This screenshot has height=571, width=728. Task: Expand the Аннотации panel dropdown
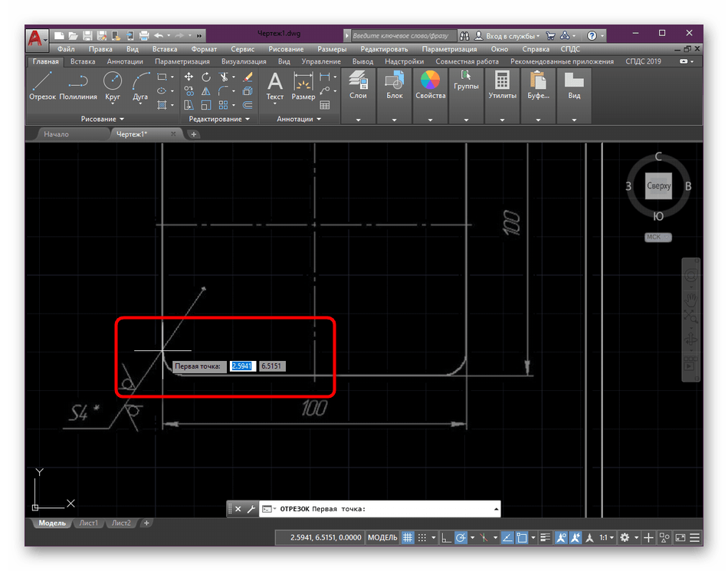point(299,119)
